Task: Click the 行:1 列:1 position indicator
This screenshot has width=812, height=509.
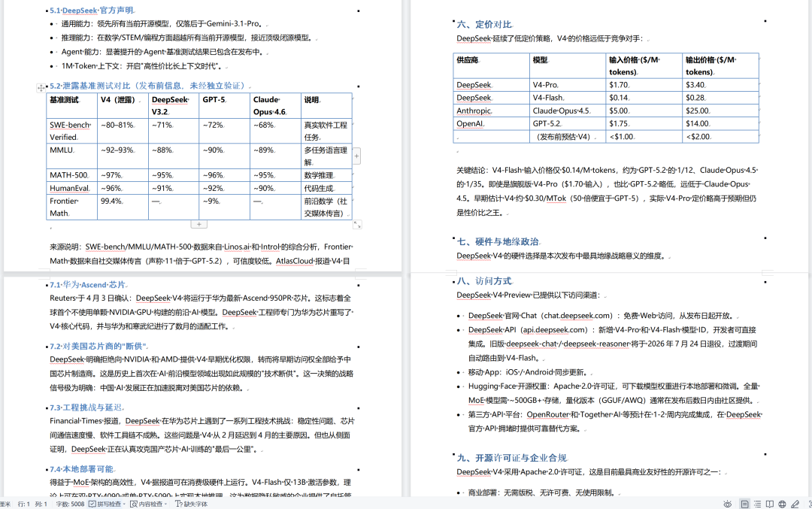Action: point(34,502)
